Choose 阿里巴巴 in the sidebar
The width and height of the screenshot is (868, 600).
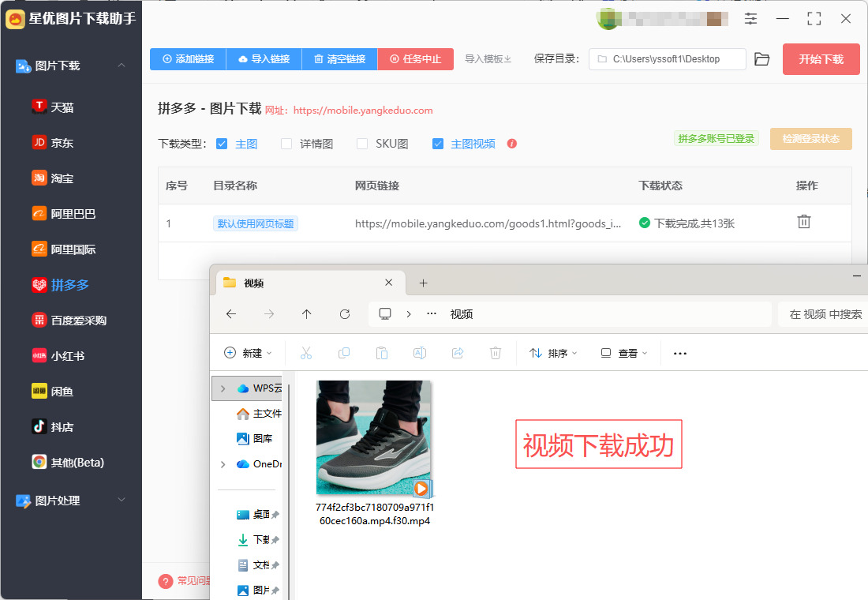[63, 213]
